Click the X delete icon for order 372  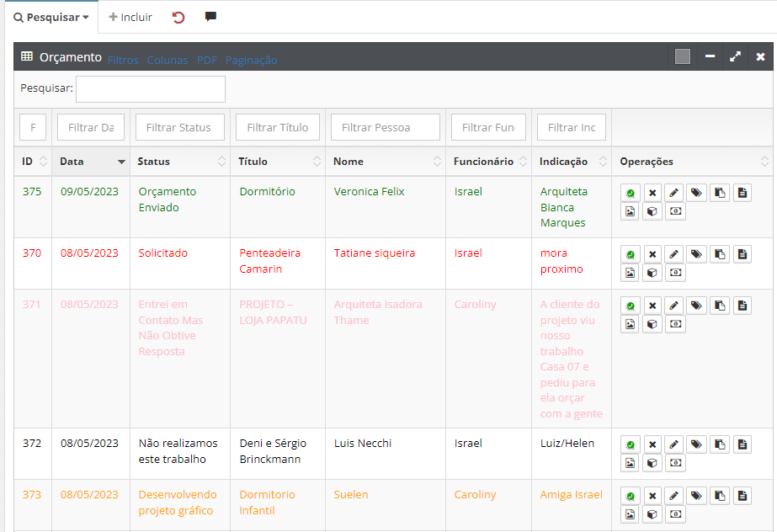point(652,444)
